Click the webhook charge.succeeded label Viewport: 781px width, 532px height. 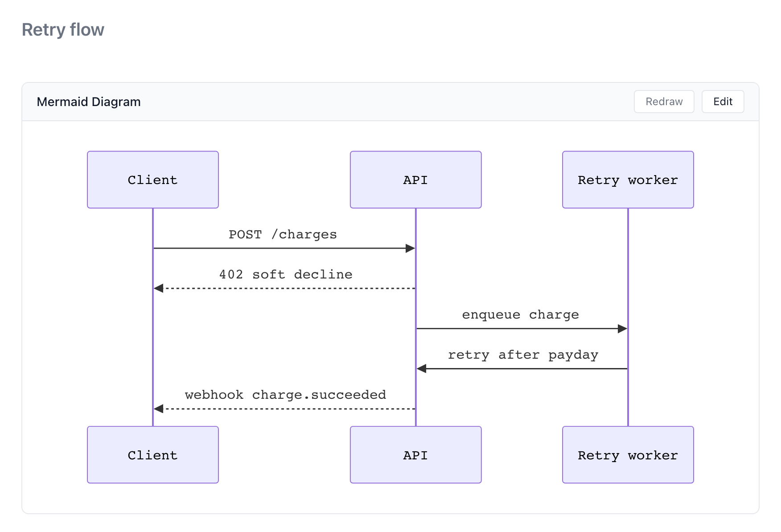285,395
